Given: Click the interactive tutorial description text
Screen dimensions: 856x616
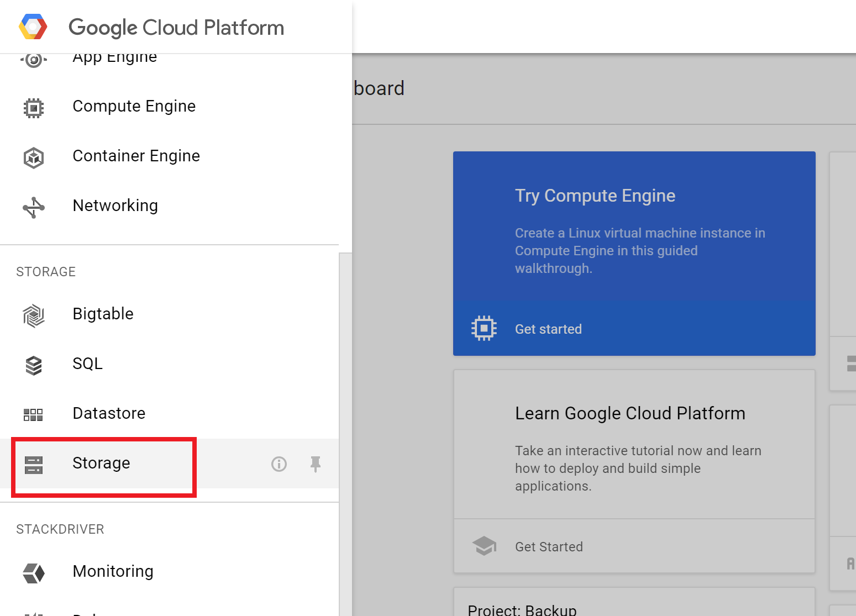Looking at the screenshot, I should pyautogui.click(x=638, y=468).
